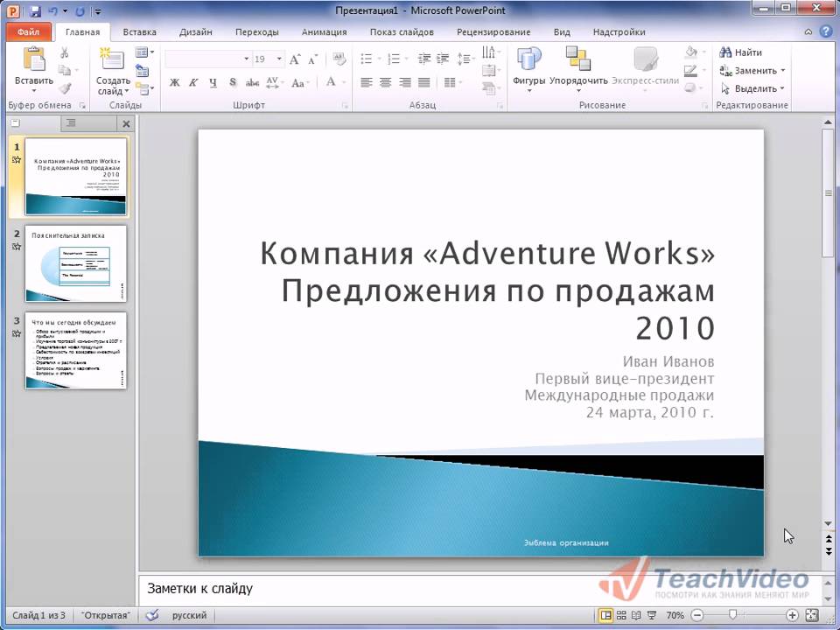
Task: Toggle justify text alignment
Action: [x=423, y=82]
